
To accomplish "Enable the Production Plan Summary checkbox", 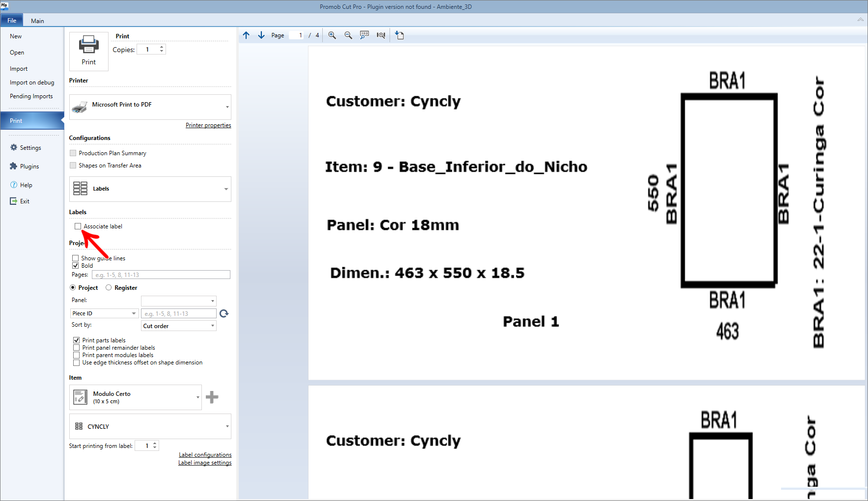I will click(73, 153).
